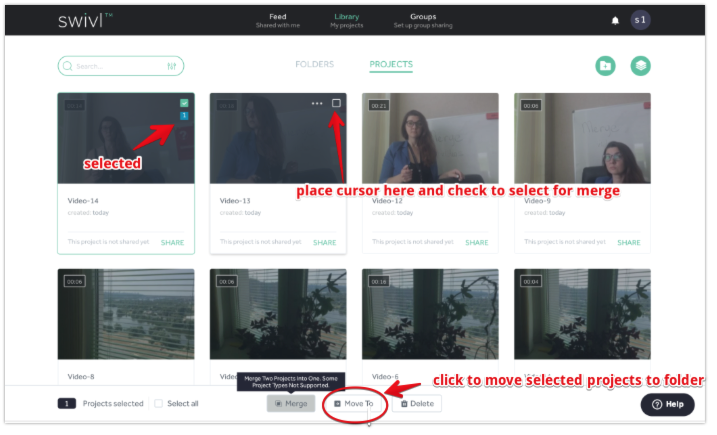Screen dimensions: 717x435
Task: Click the Share link on Video-12
Action: coord(476,242)
